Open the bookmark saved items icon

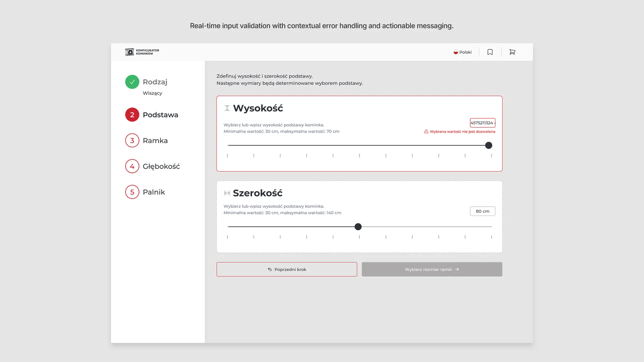(490, 52)
